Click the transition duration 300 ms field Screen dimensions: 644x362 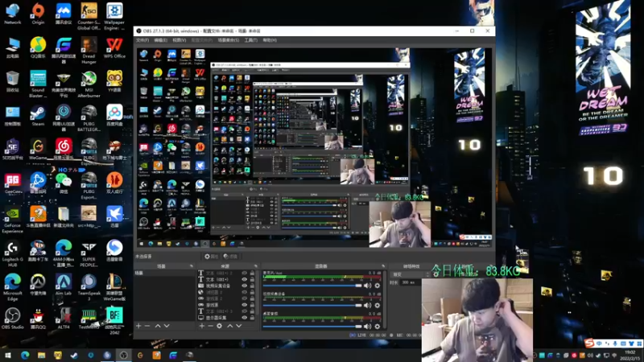point(411,282)
